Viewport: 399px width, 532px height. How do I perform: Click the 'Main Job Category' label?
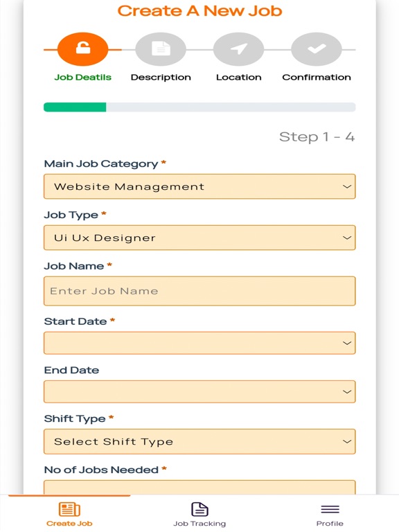click(101, 164)
